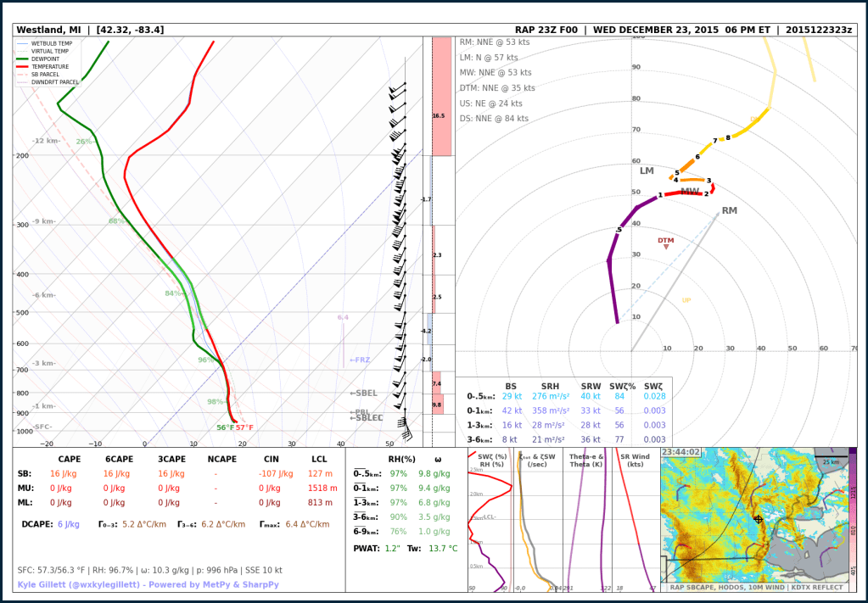Click the site crosshair marker on radar map
This screenshot has height=603, width=868.
(758, 519)
